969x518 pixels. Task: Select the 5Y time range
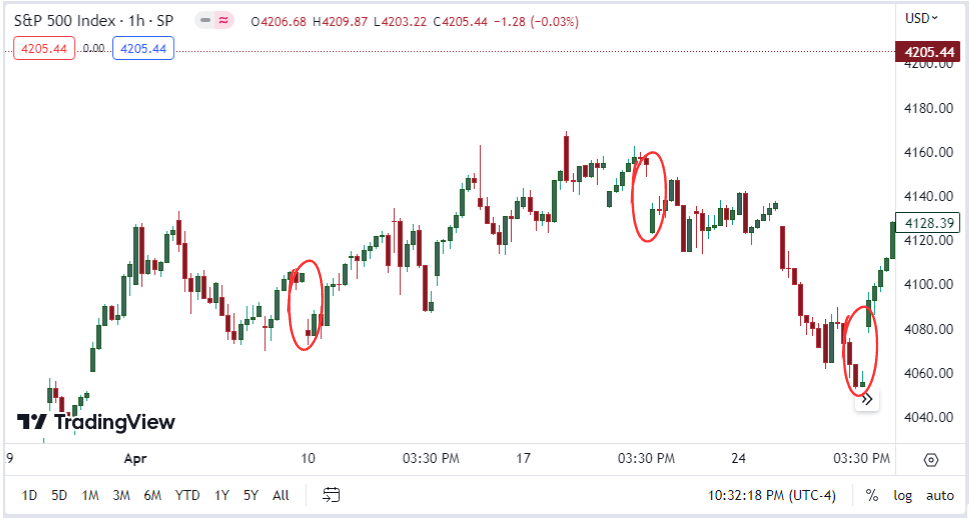coord(250,495)
